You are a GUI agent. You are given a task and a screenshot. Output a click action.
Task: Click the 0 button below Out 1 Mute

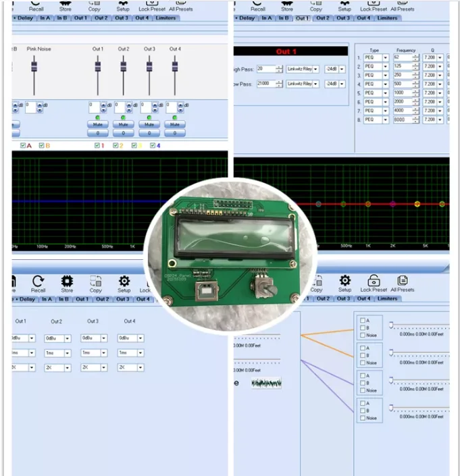coord(98,133)
